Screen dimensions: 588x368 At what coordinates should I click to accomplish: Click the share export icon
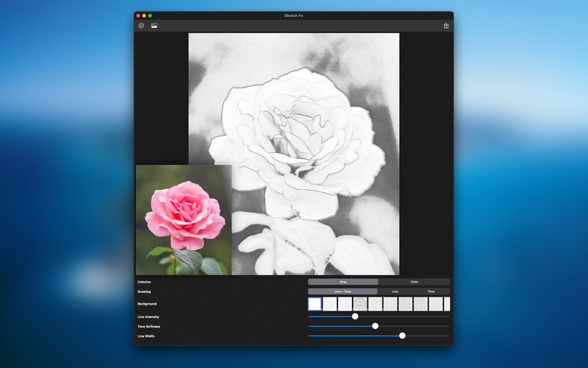[x=446, y=26]
